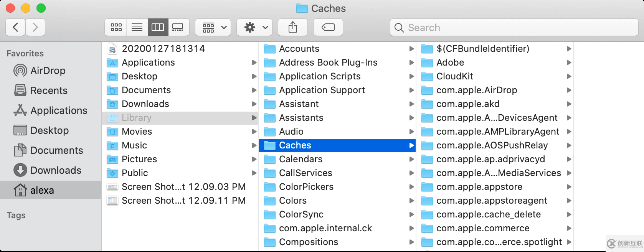644x252 pixels.
Task: Select the Pictures folder
Action: coord(180,159)
